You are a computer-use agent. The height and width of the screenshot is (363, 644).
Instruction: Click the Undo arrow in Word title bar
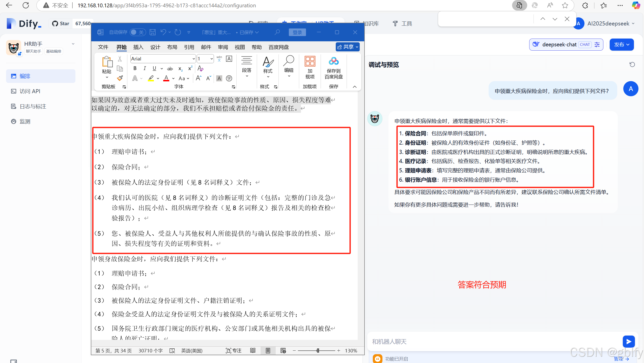[x=163, y=32]
